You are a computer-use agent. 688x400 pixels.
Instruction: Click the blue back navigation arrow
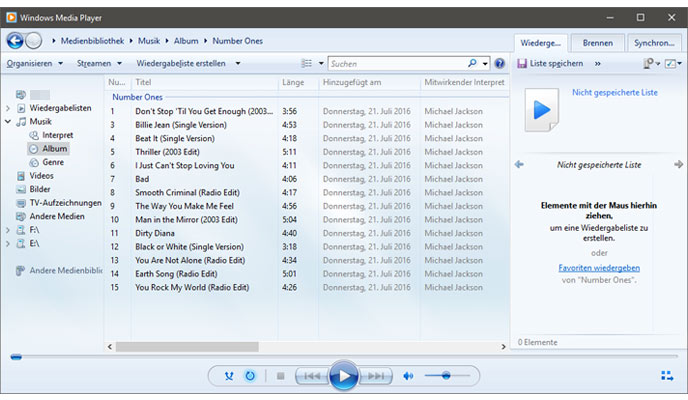pos(15,40)
